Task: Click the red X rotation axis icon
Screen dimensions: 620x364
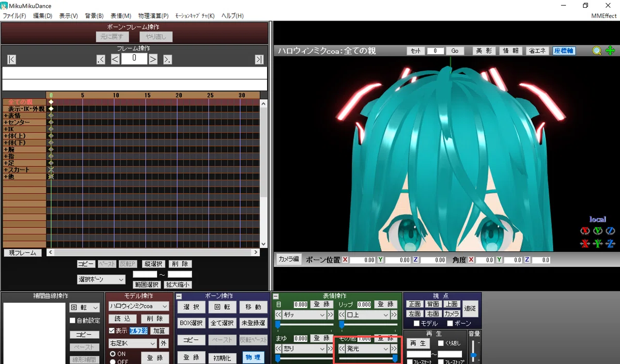Action: point(585,231)
